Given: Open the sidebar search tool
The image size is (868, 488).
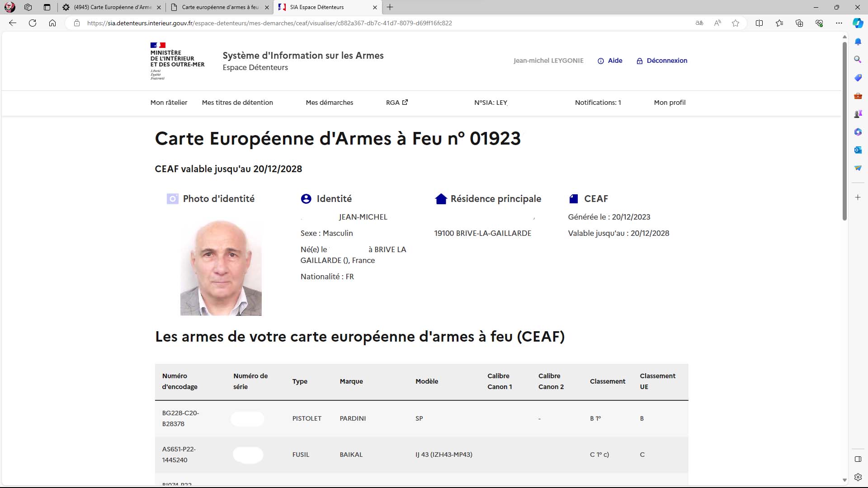Looking at the screenshot, I should (858, 60).
